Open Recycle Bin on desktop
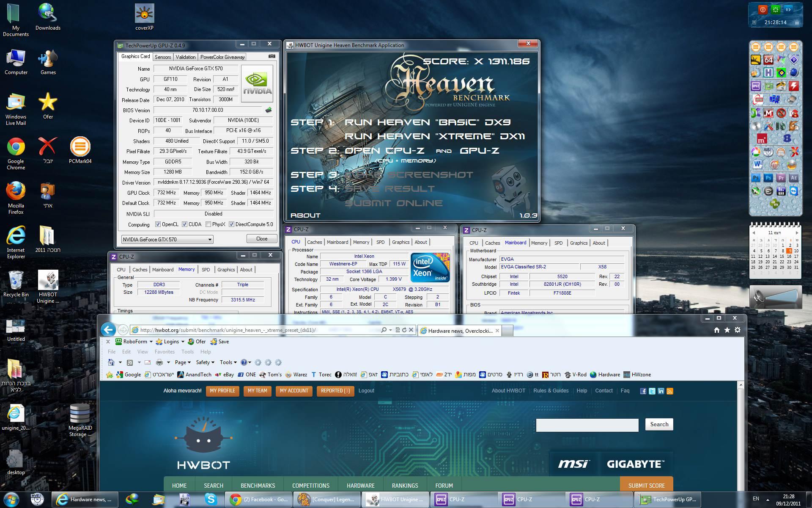 [x=16, y=284]
